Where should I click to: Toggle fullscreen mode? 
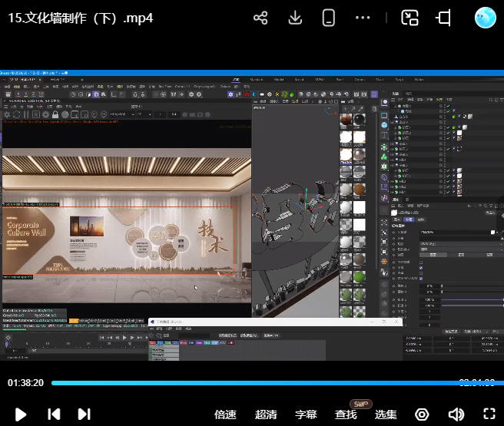[489, 414]
